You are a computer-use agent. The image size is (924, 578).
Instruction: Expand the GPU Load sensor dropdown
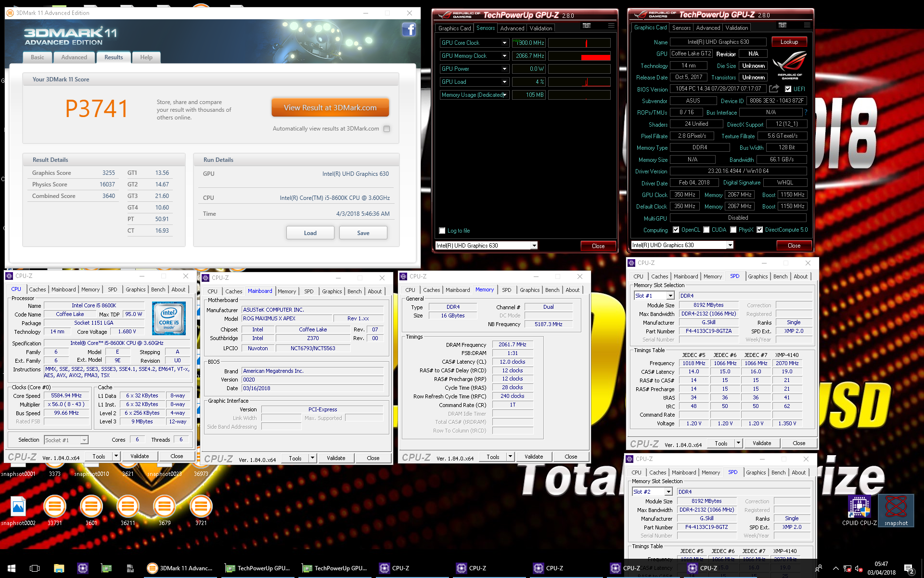(504, 82)
